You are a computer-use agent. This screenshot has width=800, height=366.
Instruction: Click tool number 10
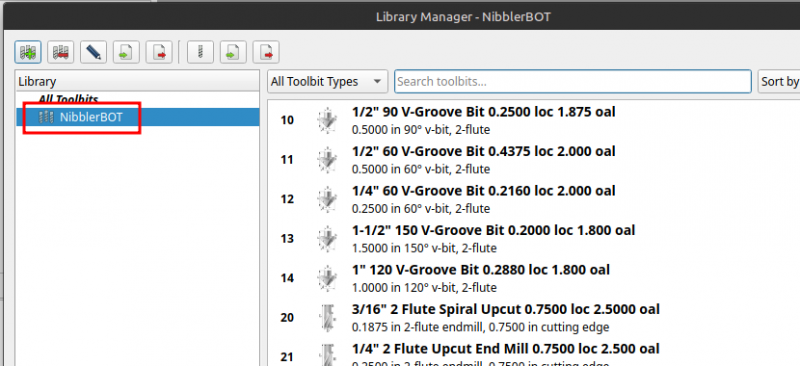click(x=287, y=120)
